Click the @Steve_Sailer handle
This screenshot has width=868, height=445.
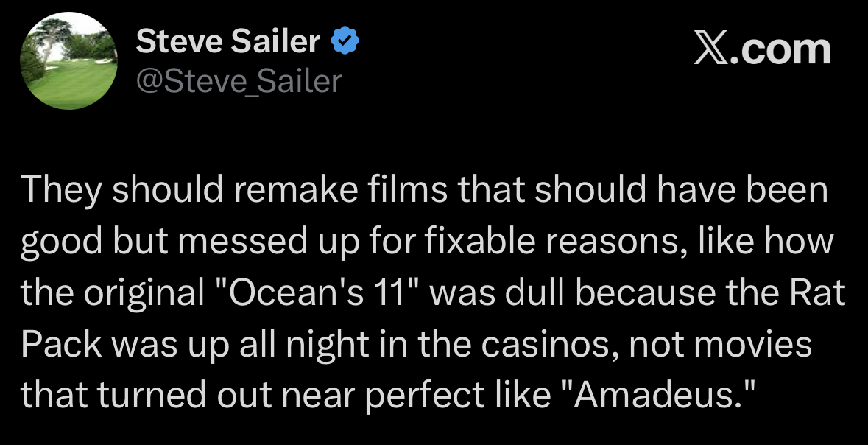tap(239, 80)
